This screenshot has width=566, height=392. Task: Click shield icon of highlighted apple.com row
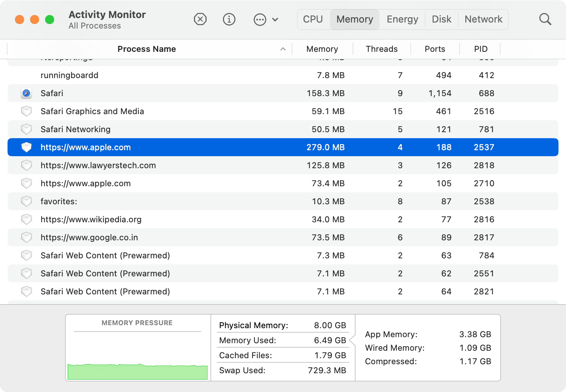(x=26, y=147)
